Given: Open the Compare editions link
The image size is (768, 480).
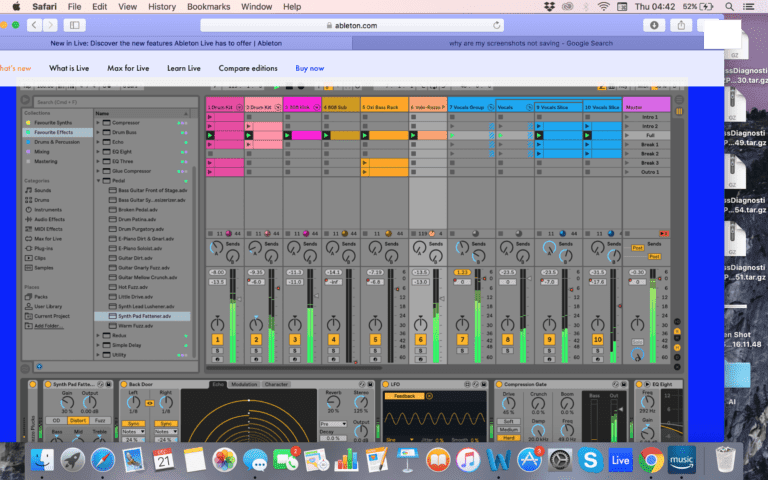Looking at the screenshot, I should pyautogui.click(x=248, y=68).
